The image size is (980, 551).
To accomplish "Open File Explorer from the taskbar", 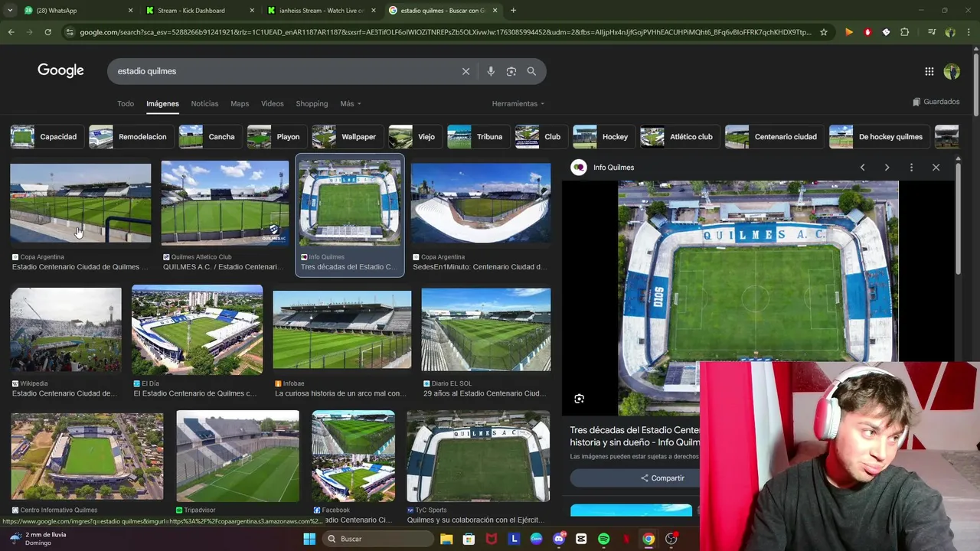I will 446,539.
